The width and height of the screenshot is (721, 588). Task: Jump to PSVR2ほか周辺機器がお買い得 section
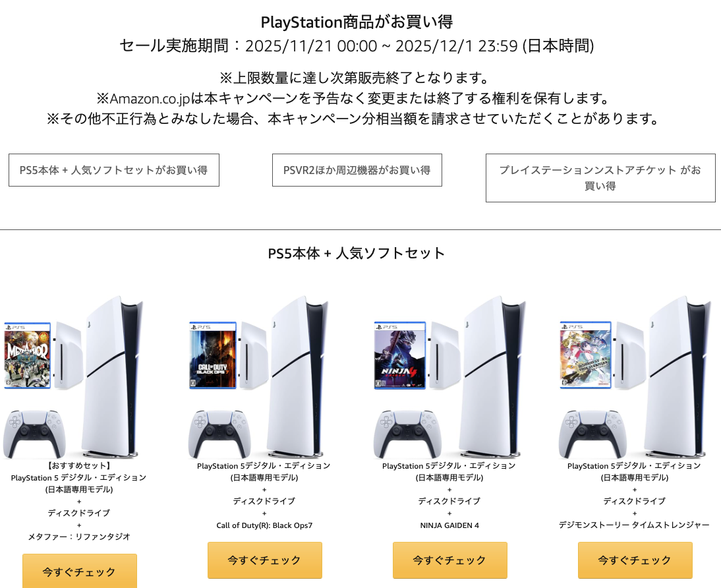point(357,170)
